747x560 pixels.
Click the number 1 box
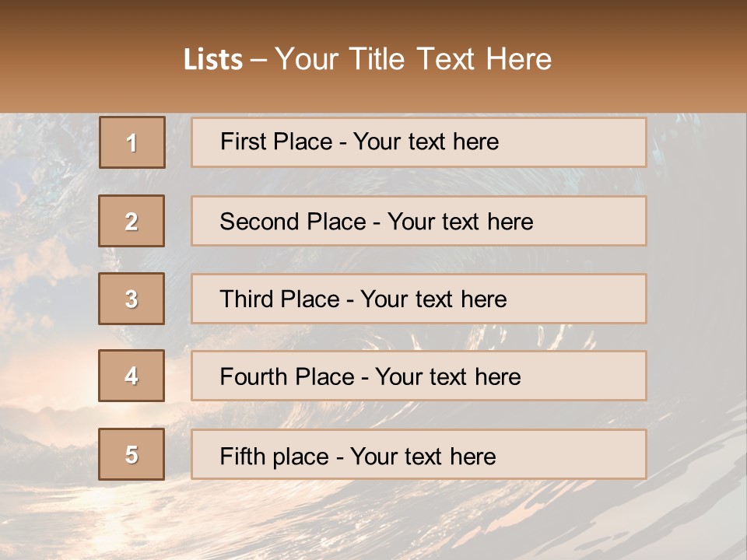(132, 142)
